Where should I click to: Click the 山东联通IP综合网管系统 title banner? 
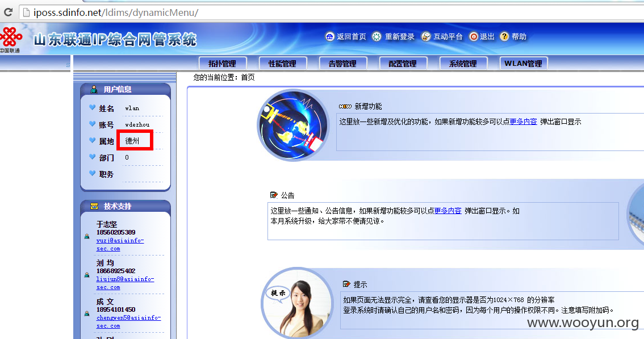click(115, 40)
